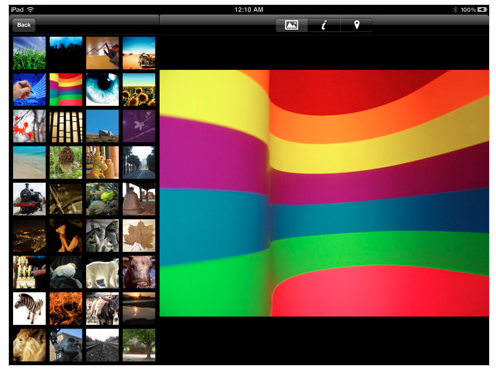Select the railway tracks thumbnail

pos(102,345)
